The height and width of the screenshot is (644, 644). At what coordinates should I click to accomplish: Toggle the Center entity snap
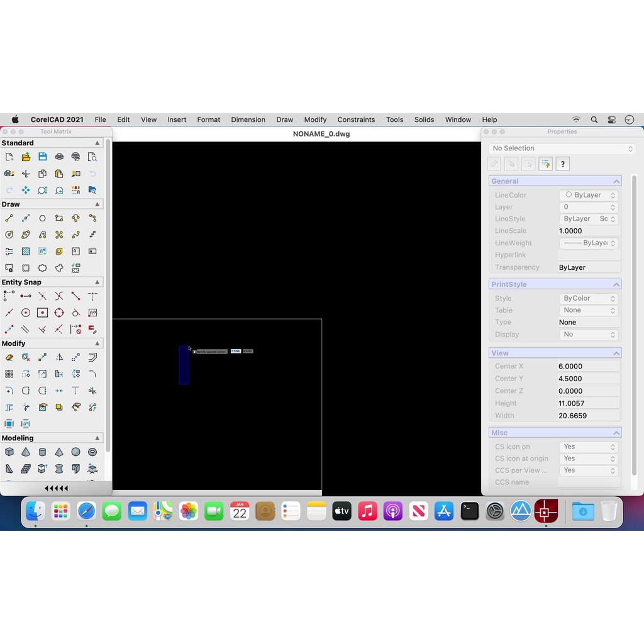26,313
